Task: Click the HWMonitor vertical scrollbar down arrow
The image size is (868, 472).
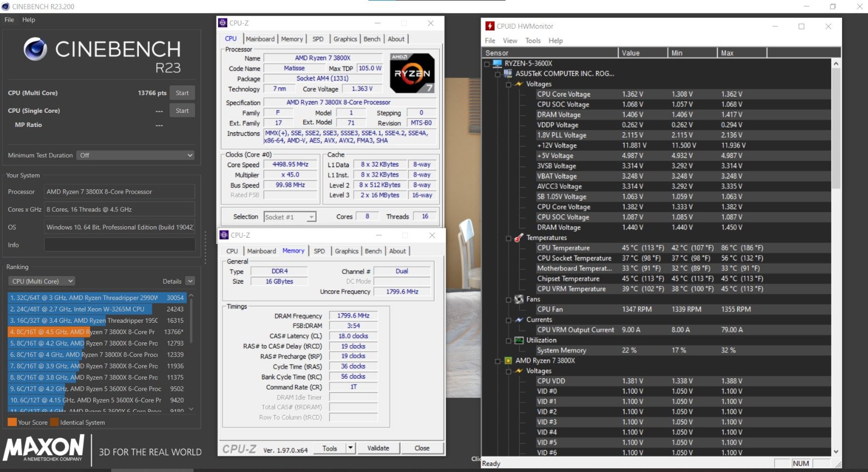Action: pyautogui.click(x=836, y=451)
